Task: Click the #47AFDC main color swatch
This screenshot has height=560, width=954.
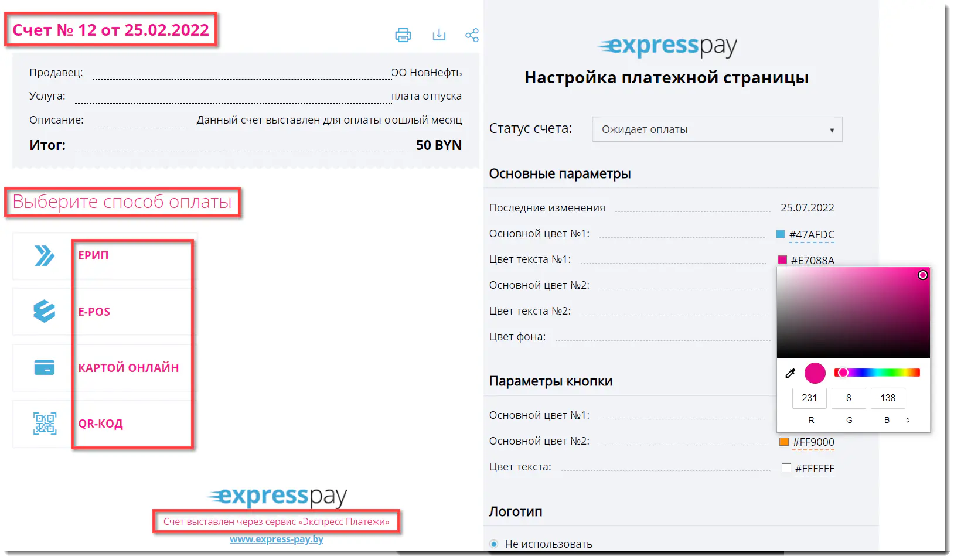Action: coord(781,234)
